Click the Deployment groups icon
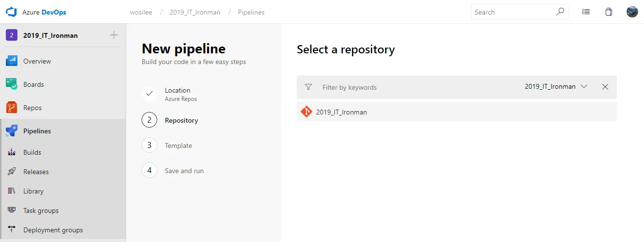Screen dimensions: 644x242 [12, 230]
